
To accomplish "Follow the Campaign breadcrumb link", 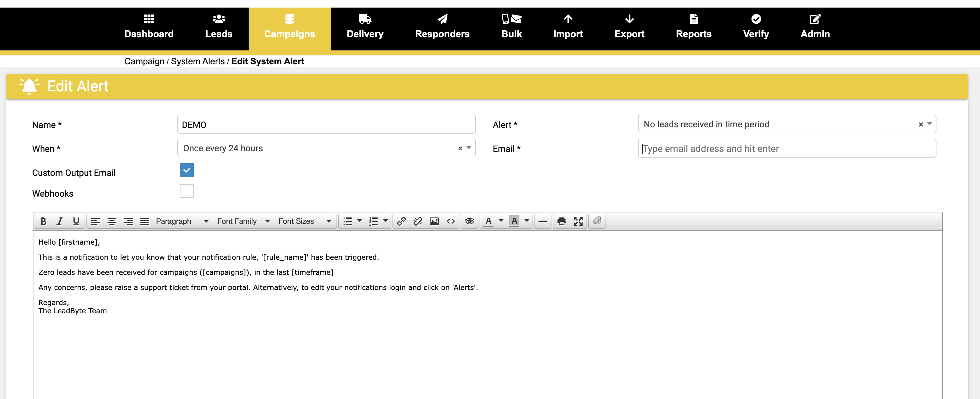I will (144, 61).
